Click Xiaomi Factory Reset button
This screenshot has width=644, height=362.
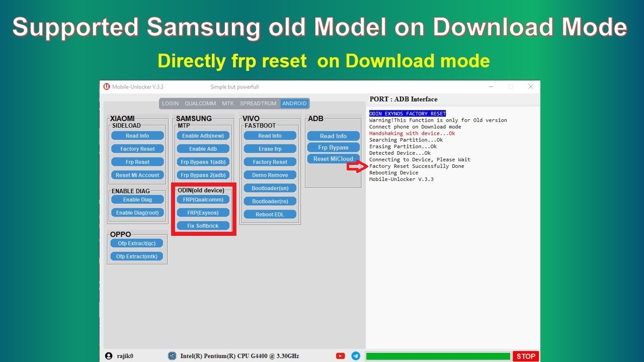137,149
